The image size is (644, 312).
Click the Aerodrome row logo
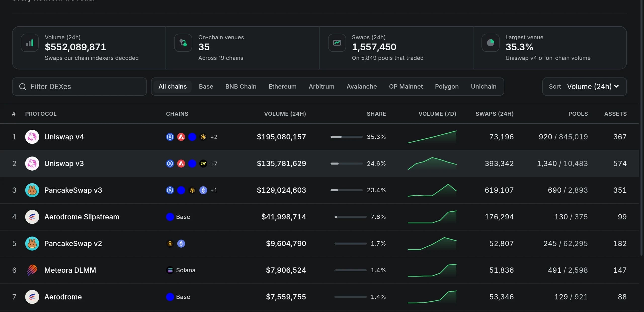coord(32,297)
